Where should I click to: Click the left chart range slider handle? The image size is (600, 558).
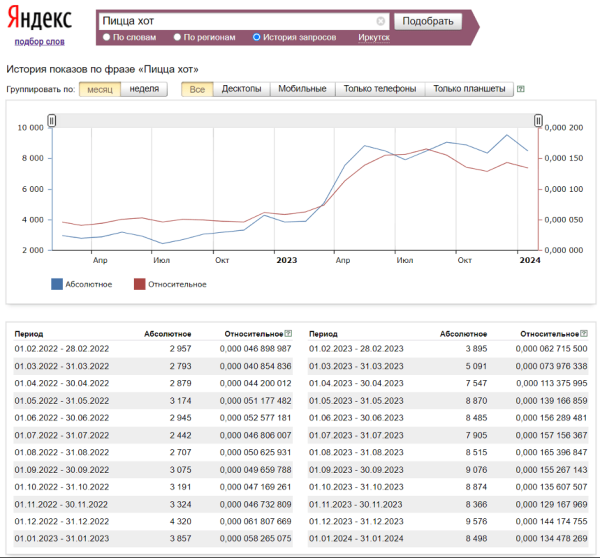point(52,121)
